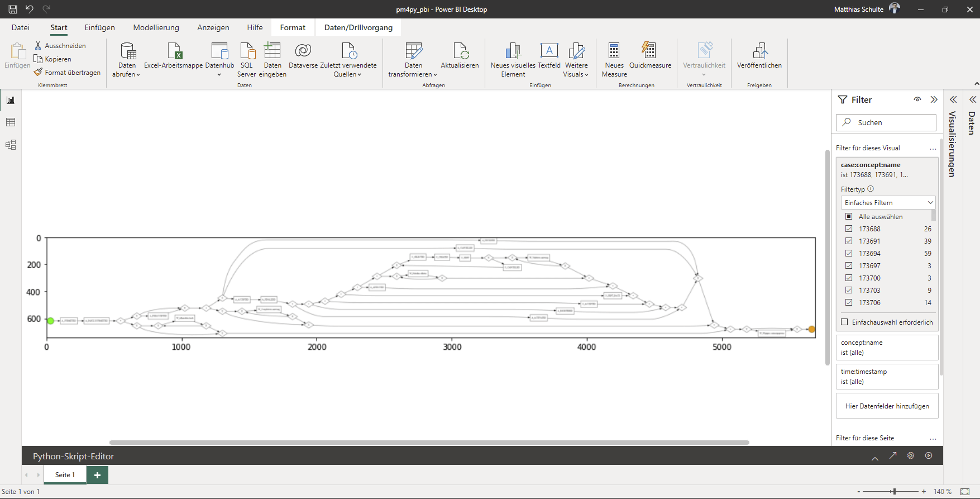Pop out Python script editor
Image resolution: width=980 pixels, height=499 pixels.
pyautogui.click(x=893, y=455)
